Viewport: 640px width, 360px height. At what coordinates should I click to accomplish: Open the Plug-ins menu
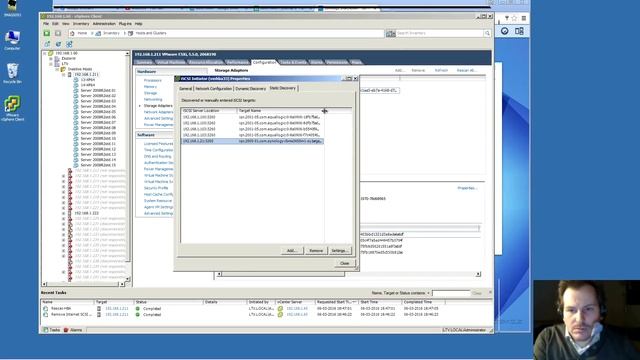[125, 24]
